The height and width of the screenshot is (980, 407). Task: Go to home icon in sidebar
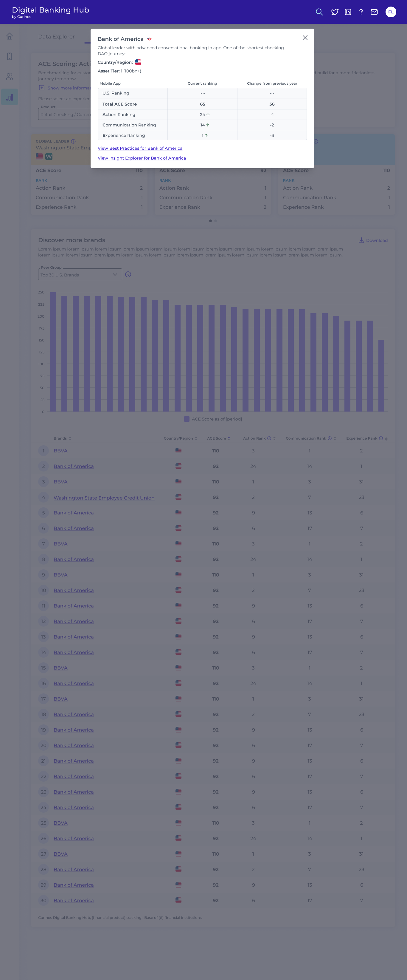coord(10,36)
